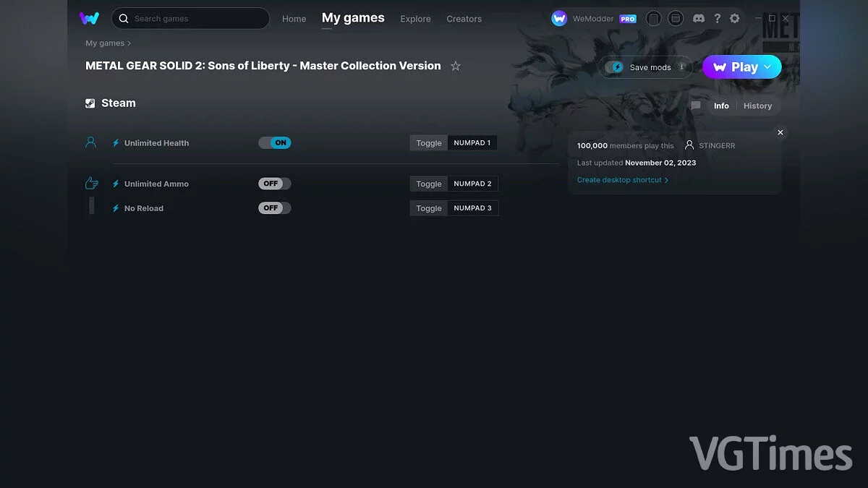Image resolution: width=868 pixels, height=488 pixels.
Task: Click the WeModder username
Action: (x=593, y=20)
